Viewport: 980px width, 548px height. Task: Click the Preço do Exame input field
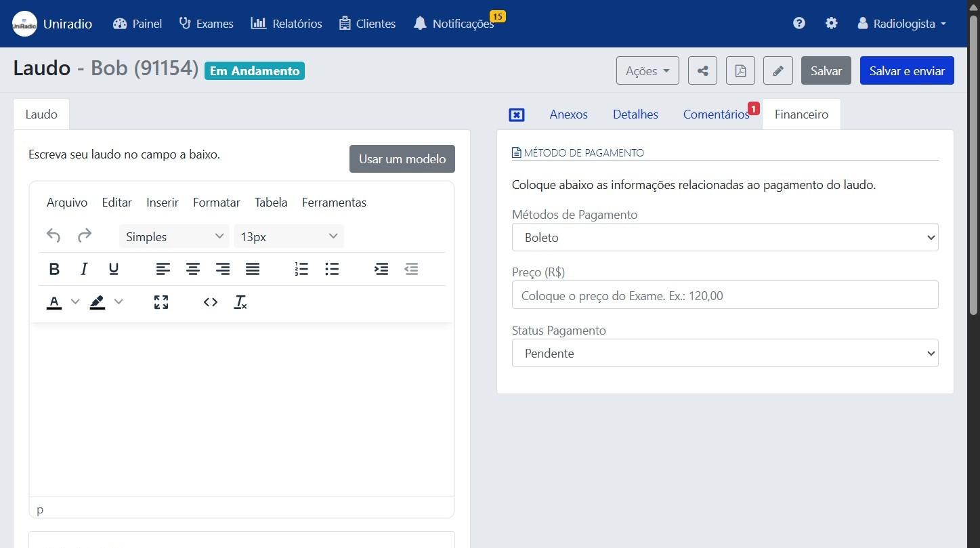pyautogui.click(x=725, y=295)
